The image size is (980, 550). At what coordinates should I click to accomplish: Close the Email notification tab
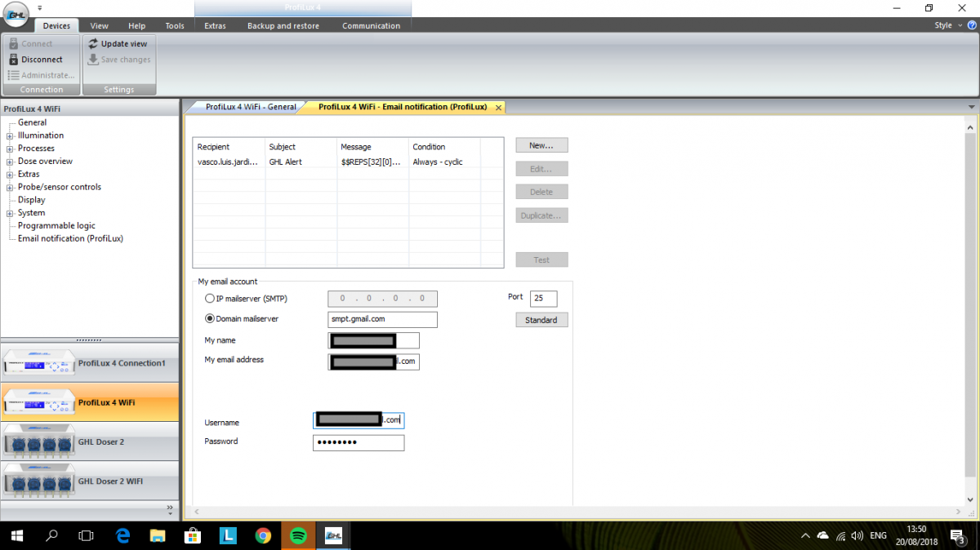(499, 108)
